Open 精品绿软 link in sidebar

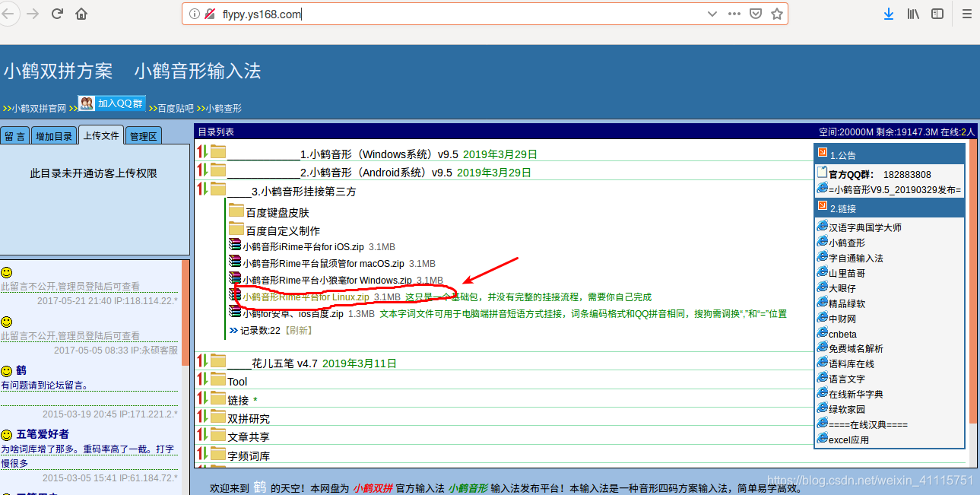[x=847, y=303]
